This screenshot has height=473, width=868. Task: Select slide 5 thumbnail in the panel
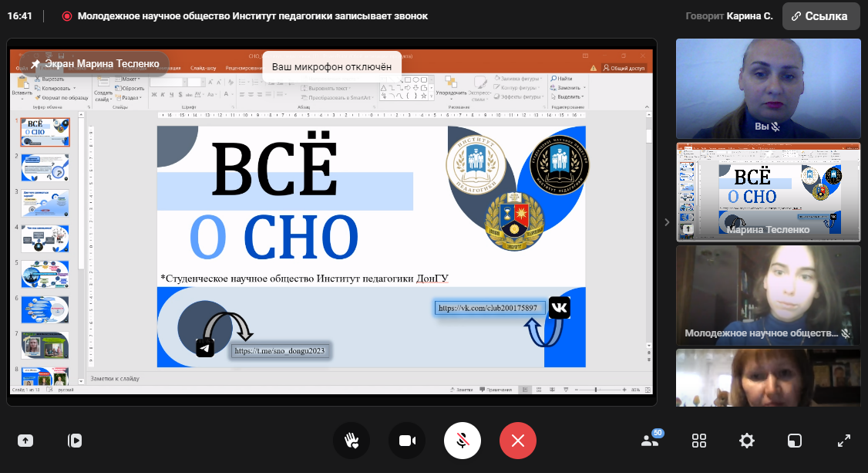coord(45,274)
